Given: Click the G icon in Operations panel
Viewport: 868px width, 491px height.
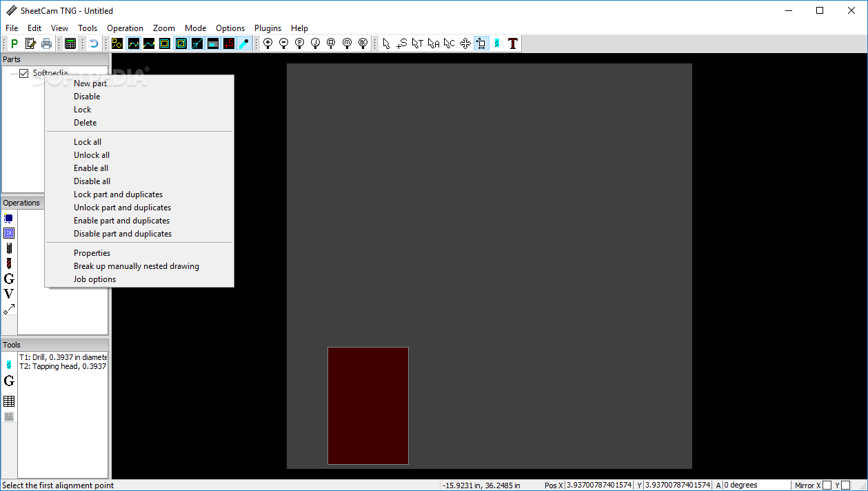Looking at the screenshot, I should point(9,279).
